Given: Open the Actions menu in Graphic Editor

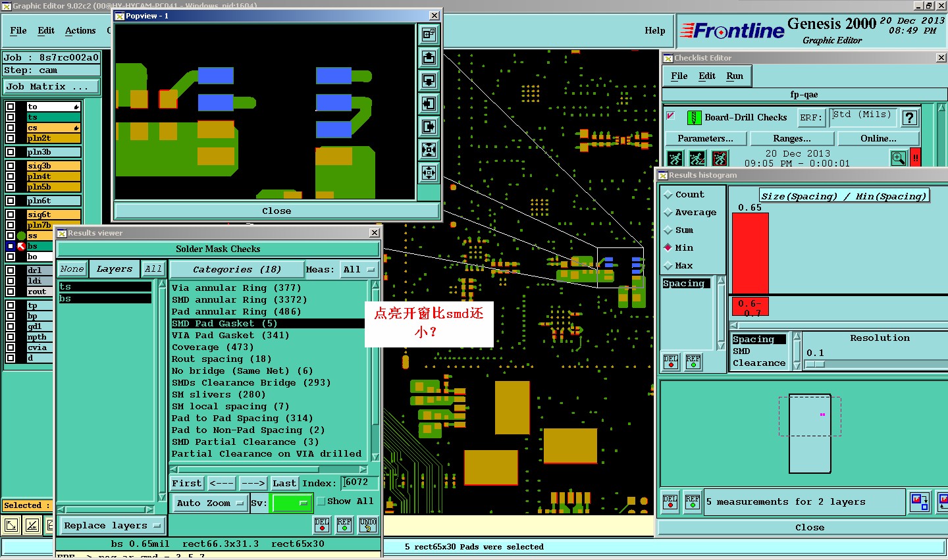Looking at the screenshot, I should coord(80,30).
